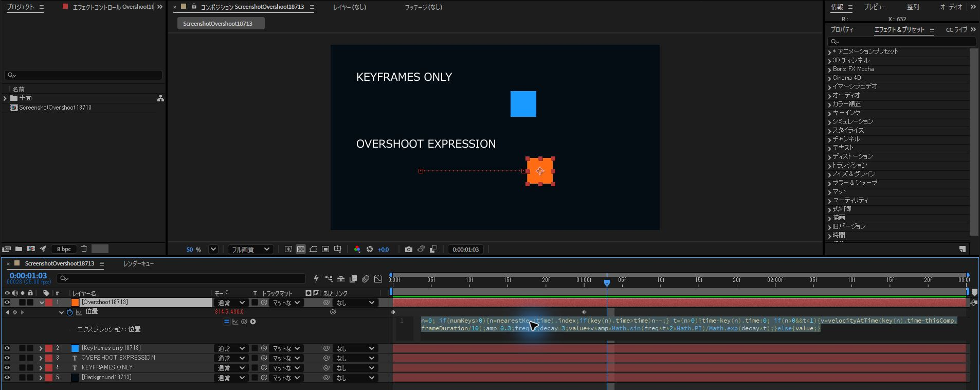Image resolution: width=980 pixels, height=390 pixels.
Task: Toggle Fast Previews in the viewer
Action: point(288,250)
